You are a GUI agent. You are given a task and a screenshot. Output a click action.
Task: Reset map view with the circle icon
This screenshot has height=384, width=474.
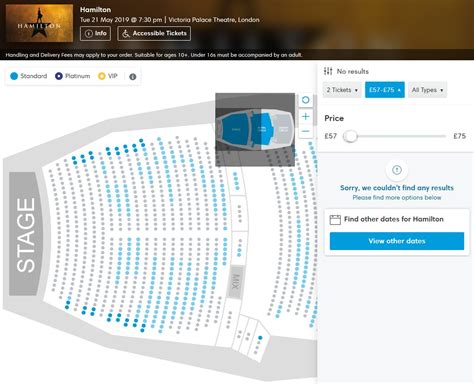pyautogui.click(x=305, y=100)
